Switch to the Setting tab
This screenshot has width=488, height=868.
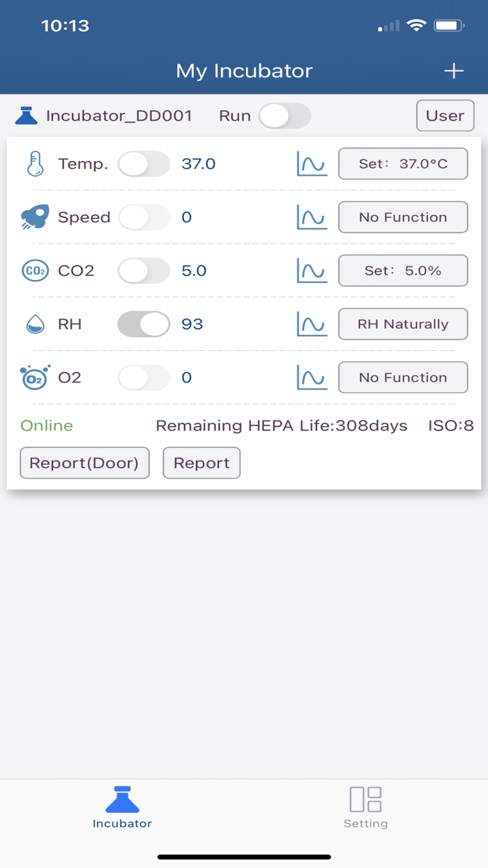click(x=365, y=807)
